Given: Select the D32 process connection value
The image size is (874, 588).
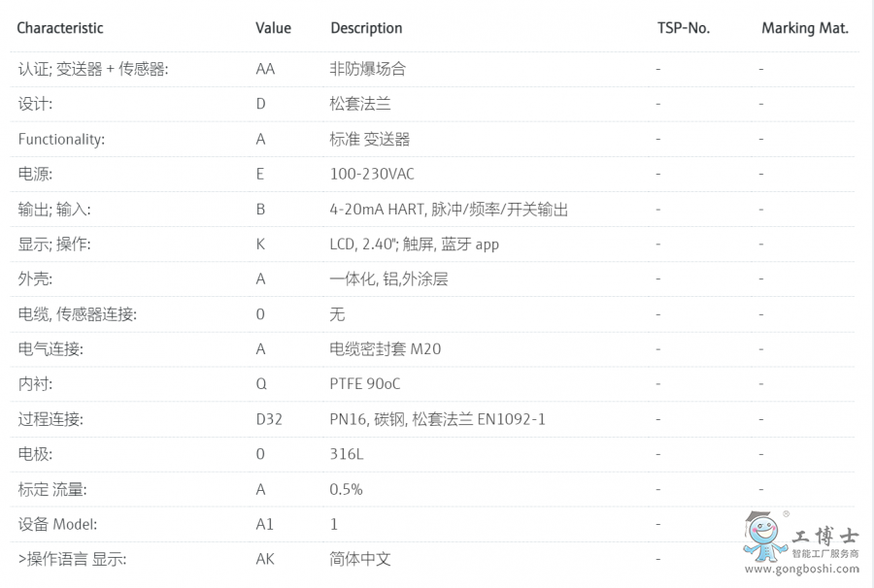Looking at the screenshot, I should pos(269,419).
